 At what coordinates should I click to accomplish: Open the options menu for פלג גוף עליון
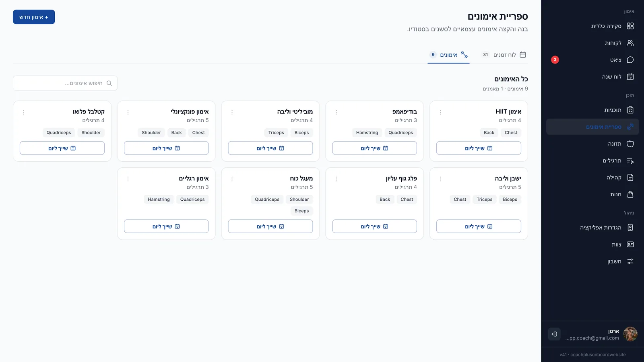pyautogui.click(x=336, y=179)
